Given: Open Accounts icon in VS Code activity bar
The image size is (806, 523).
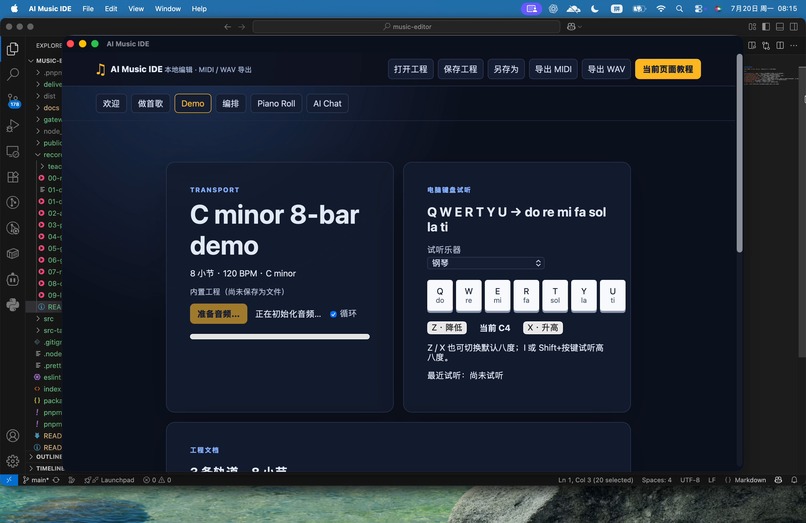Looking at the screenshot, I should click(x=13, y=436).
